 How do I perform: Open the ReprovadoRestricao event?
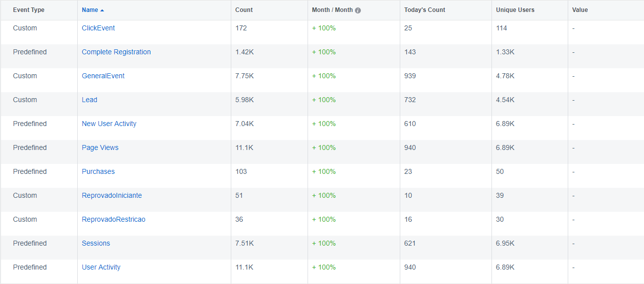[114, 220]
